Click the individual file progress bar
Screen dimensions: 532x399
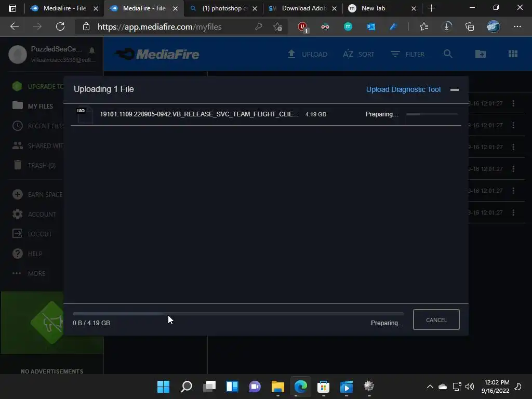coord(432,114)
